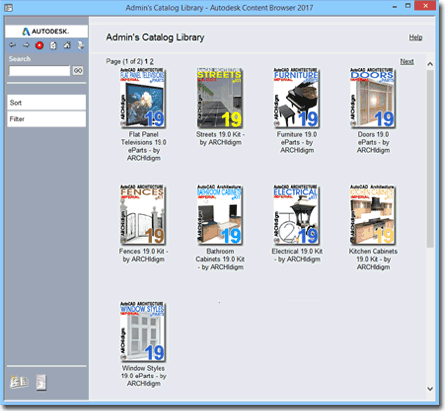Go back with the left arrow icon
Image resolution: width=445 pixels, height=411 pixels.
12,45
